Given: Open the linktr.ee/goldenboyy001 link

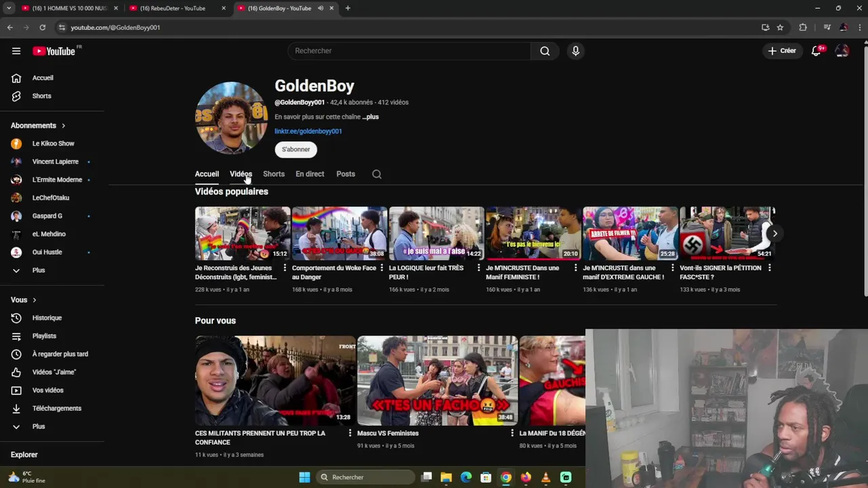Looking at the screenshot, I should [x=308, y=131].
